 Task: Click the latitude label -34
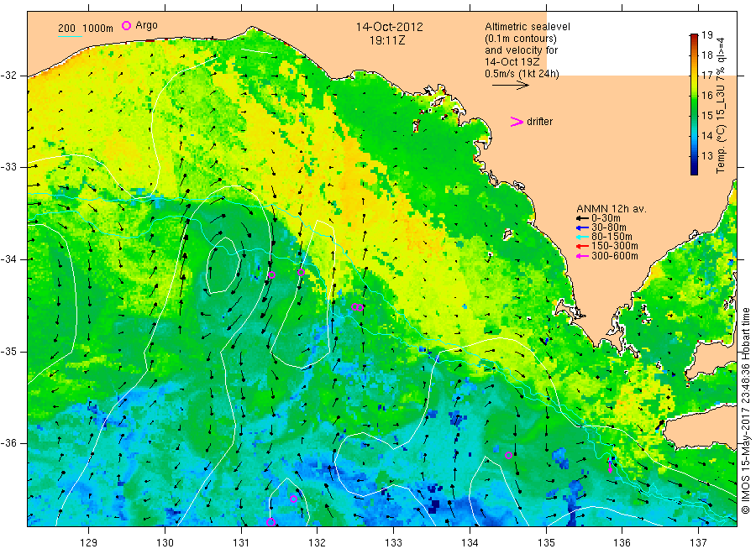coord(9,259)
